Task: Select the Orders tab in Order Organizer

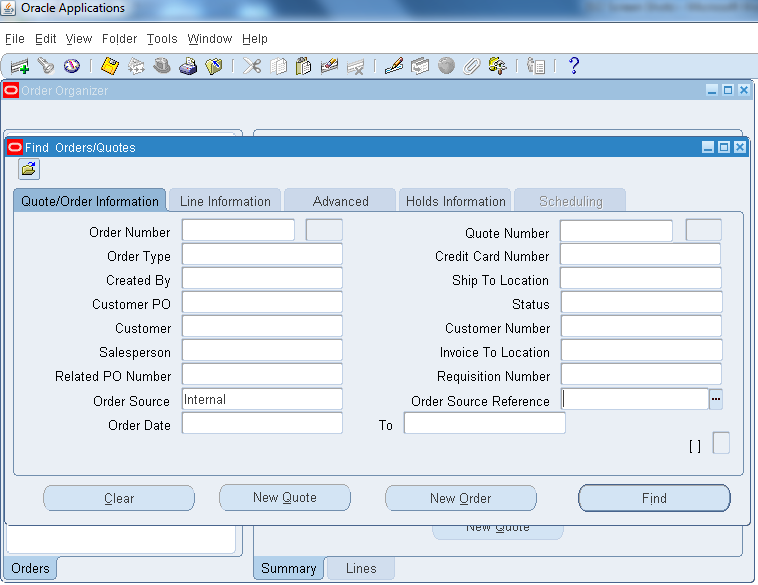Action: pyautogui.click(x=30, y=568)
